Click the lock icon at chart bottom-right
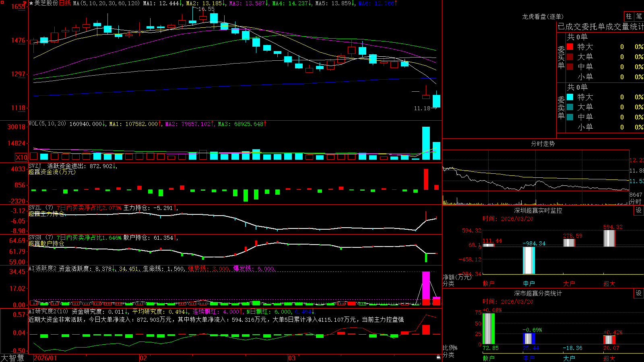The width and height of the screenshot is (644, 362). (438, 357)
